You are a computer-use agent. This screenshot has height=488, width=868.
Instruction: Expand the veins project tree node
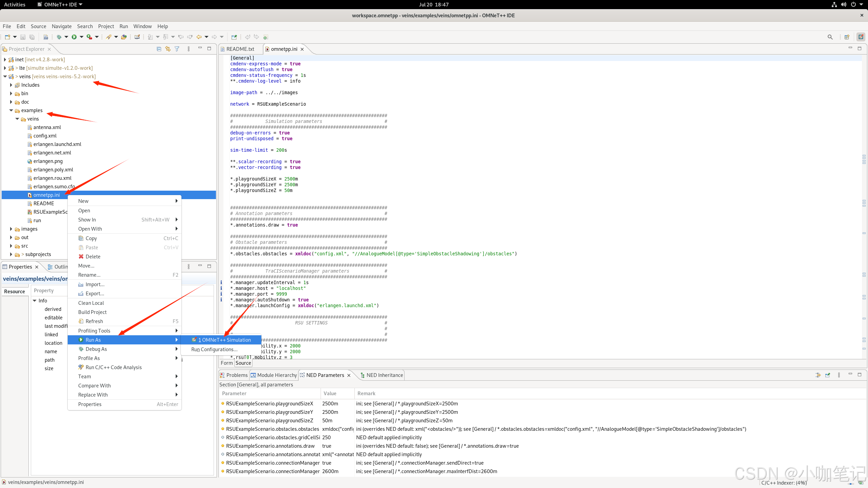(5, 76)
